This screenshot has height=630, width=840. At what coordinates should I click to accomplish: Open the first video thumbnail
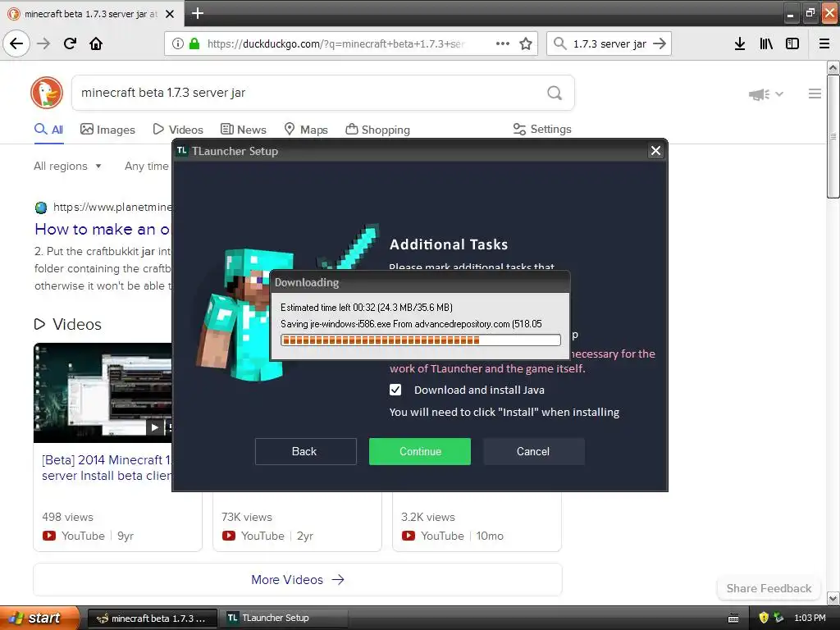[x=103, y=393]
